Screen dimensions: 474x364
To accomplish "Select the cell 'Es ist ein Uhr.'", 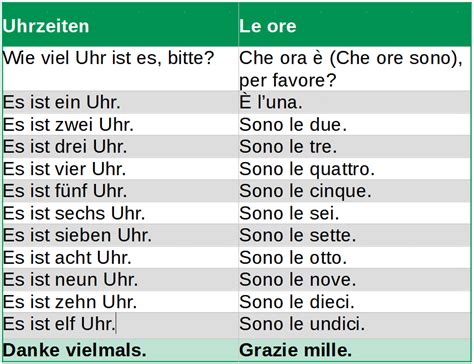I will coord(120,102).
